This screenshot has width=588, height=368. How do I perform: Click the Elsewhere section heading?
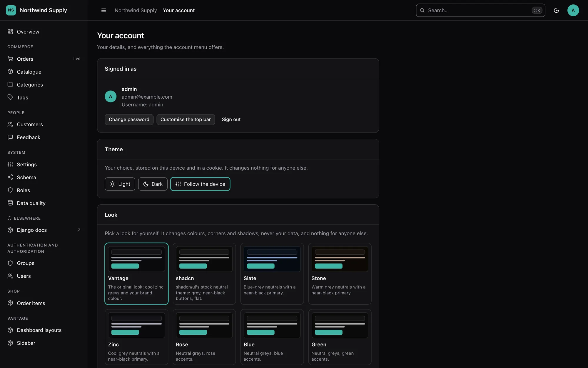[24, 218]
